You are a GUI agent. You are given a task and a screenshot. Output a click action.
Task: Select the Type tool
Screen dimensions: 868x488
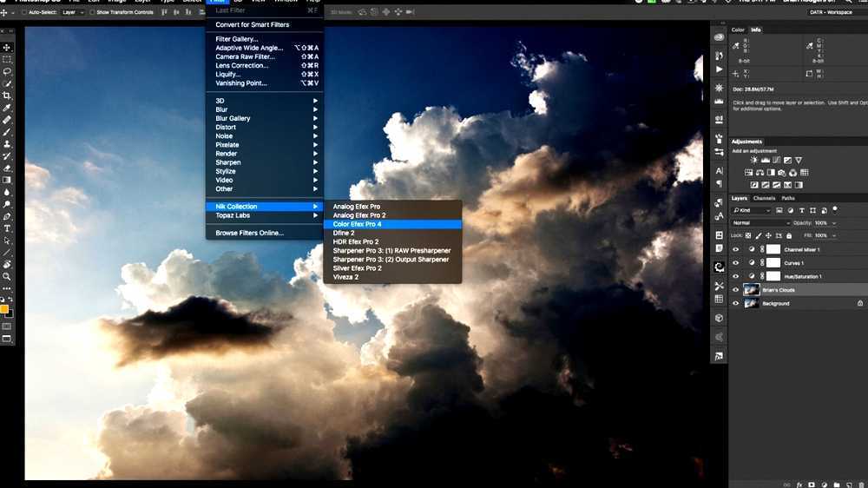7,228
